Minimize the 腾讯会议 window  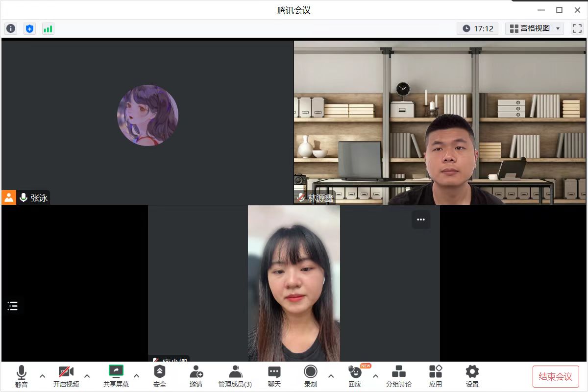(541, 10)
